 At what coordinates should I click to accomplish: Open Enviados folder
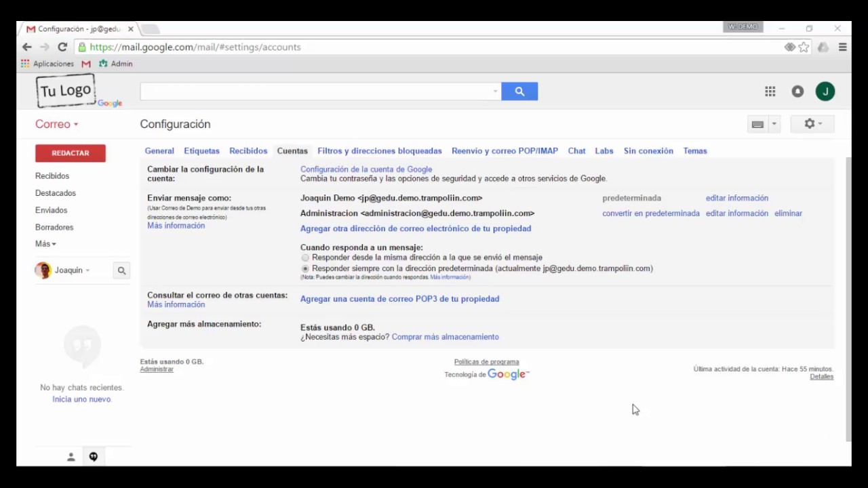(x=52, y=210)
